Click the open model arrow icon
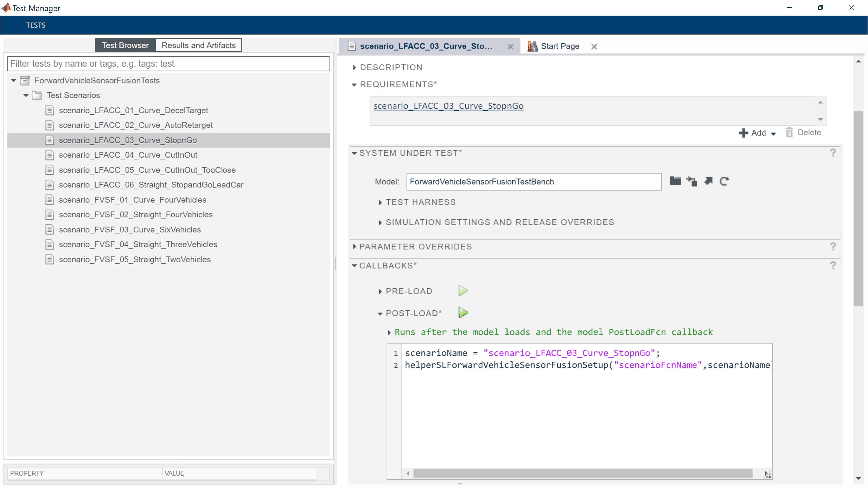 tap(708, 181)
